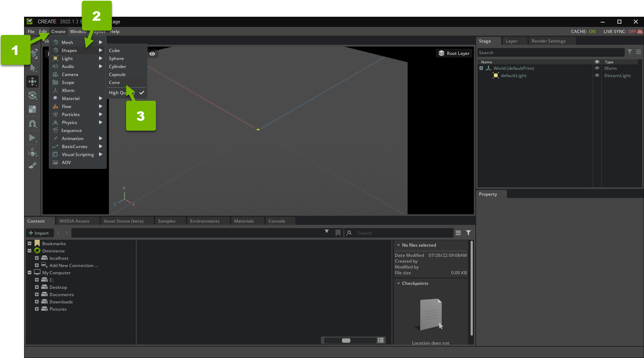This screenshot has height=358, width=644.
Task: Select the Move tool in left toolbar
Action: click(x=32, y=81)
